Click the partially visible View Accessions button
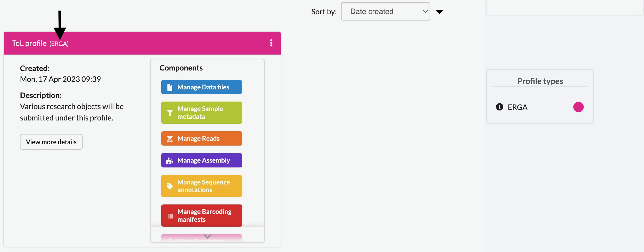644x252 pixels. 202,238
